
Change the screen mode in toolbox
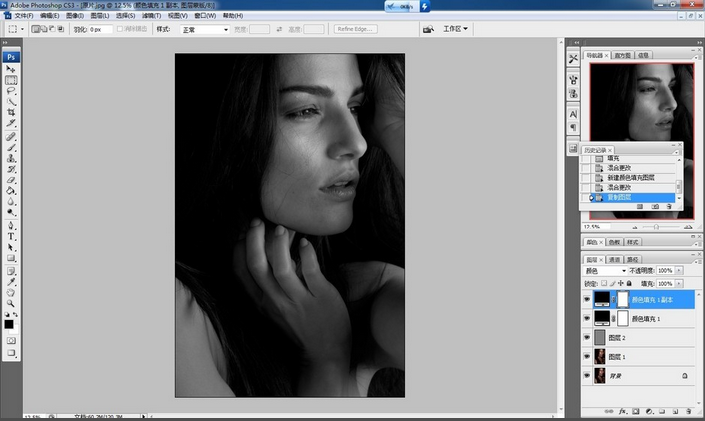pos(11,353)
